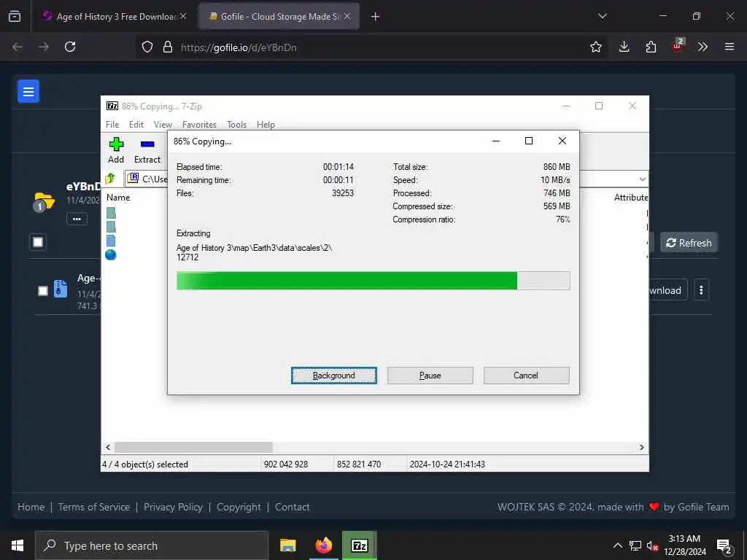Open the View menu in 7-Zip
This screenshot has width=747, height=560.
click(163, 124)
